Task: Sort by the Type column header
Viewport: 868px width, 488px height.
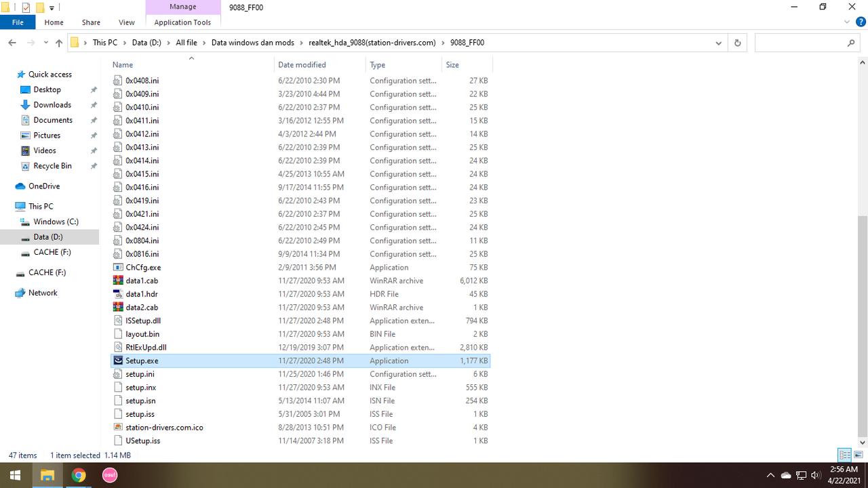Action: pyautogui.click(x=403, y=65)
